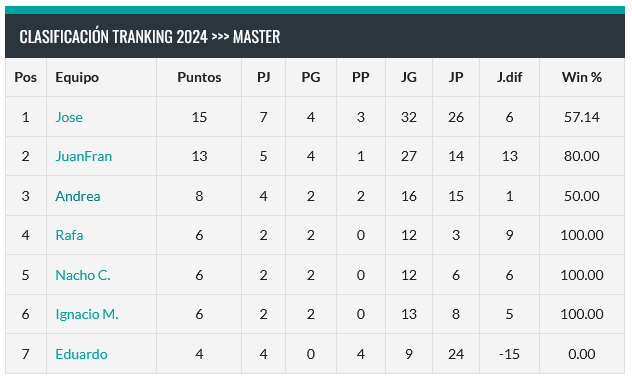Open the JuanFran team link
Screen dimensions: 632x383
(x=83, y=156)
